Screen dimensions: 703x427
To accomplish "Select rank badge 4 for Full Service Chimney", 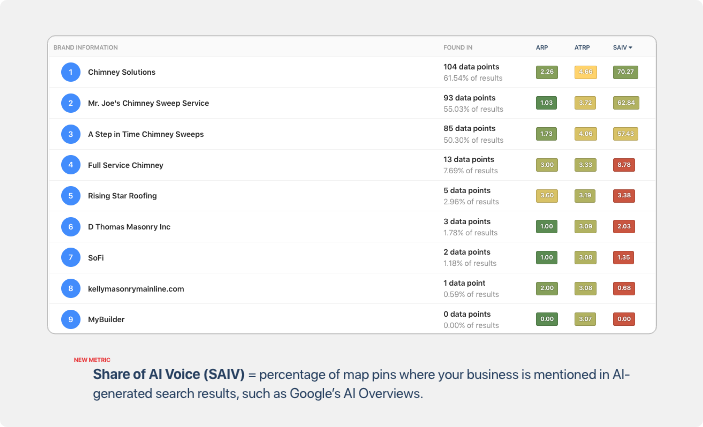I will [70, 165].
